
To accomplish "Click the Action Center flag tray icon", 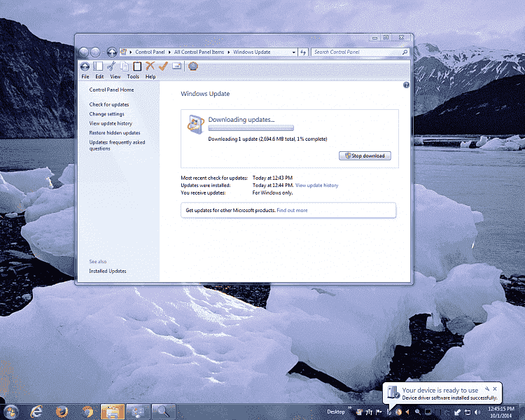I will (379, 412).
